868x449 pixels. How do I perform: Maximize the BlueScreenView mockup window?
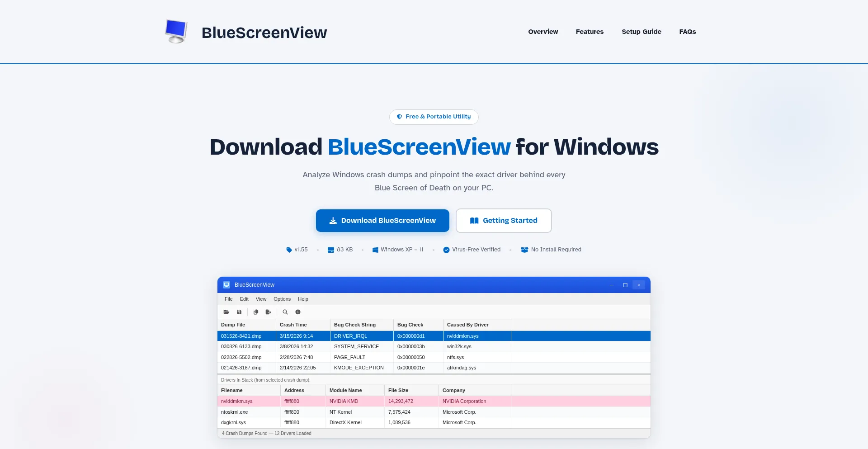click(625, 285)
